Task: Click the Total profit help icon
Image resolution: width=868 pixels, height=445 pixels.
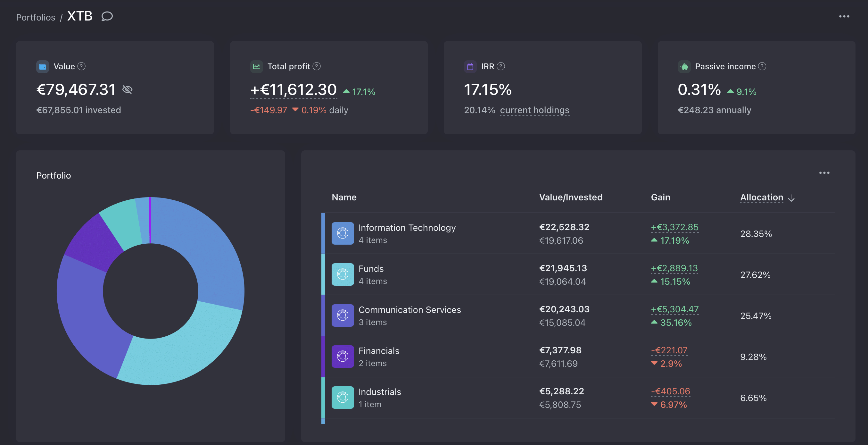Action: coord(316,66)
